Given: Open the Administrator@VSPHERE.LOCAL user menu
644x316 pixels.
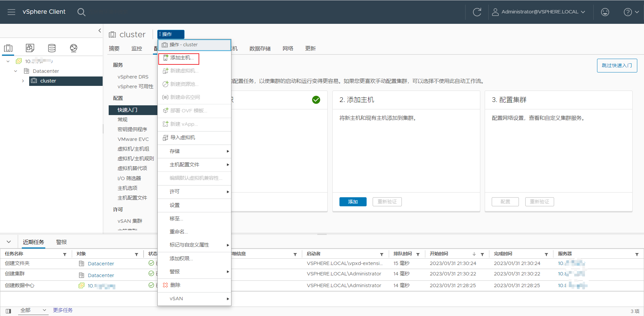Looking at the screenshot, I should pos(539,12).
